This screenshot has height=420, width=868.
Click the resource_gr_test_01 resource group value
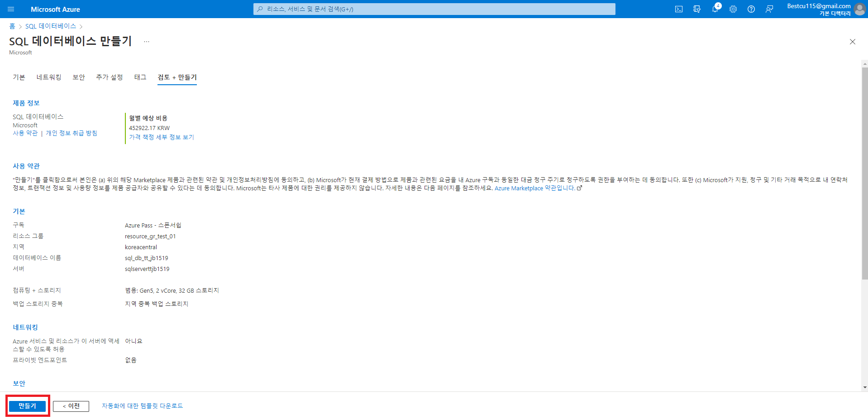(x=150, y=237)
